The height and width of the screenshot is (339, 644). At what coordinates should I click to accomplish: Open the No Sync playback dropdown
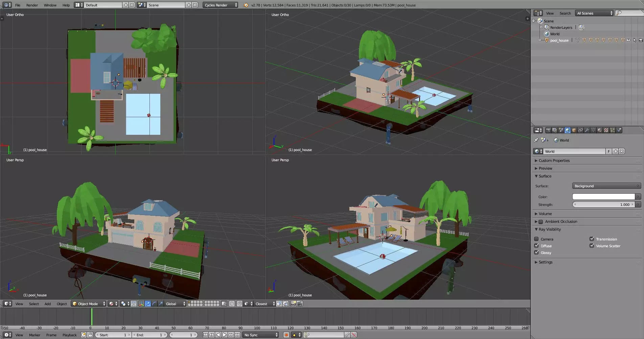260,335
